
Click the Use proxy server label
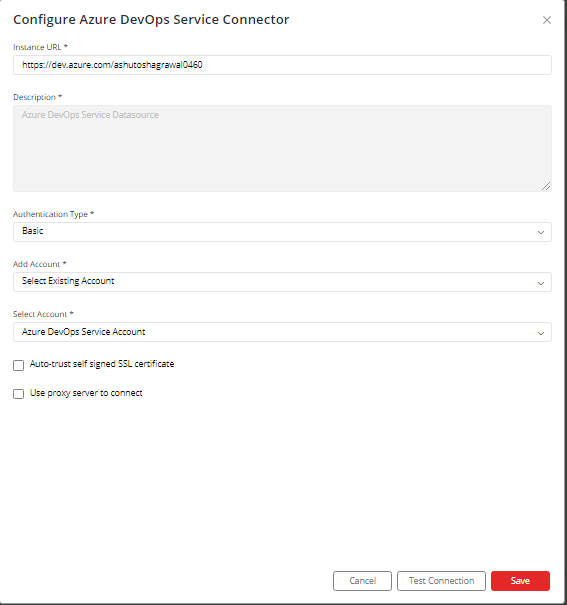pos(86,393)
